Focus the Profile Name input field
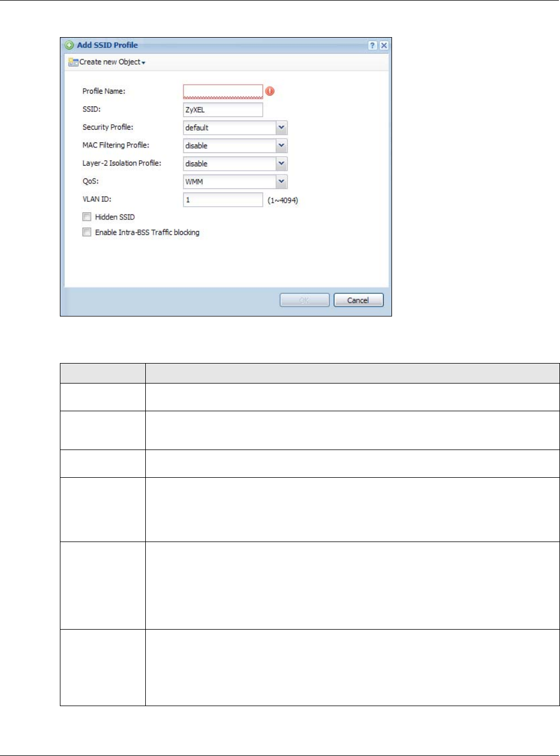Viewport: 560px width, 756px height. [x=223, y=91]
